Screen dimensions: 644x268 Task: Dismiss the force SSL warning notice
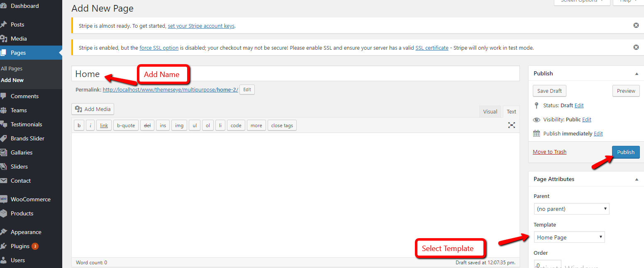tap(636, 47)
